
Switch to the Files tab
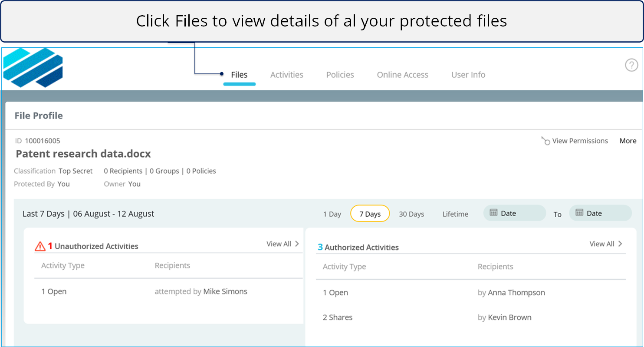pyautogui.click(x=239, y=75)
